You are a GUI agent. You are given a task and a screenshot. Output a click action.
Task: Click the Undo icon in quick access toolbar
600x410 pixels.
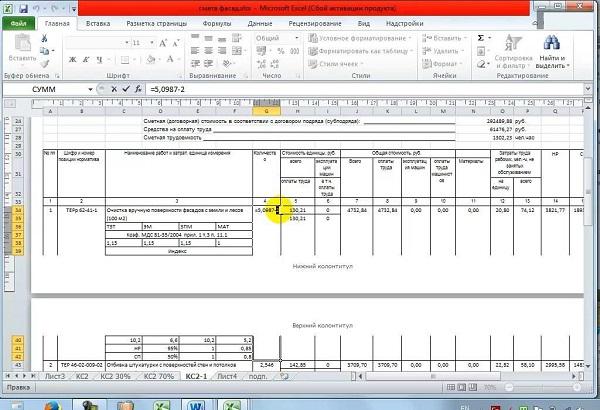pos(38,8)
